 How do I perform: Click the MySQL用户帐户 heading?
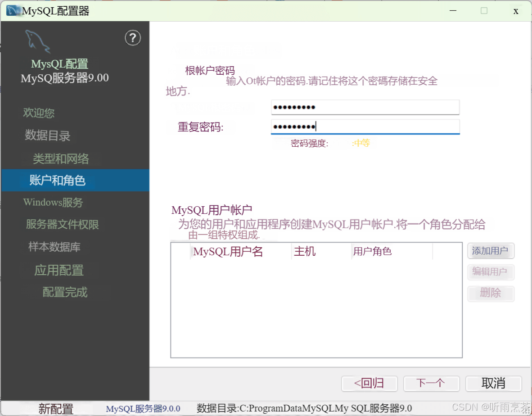212,210
